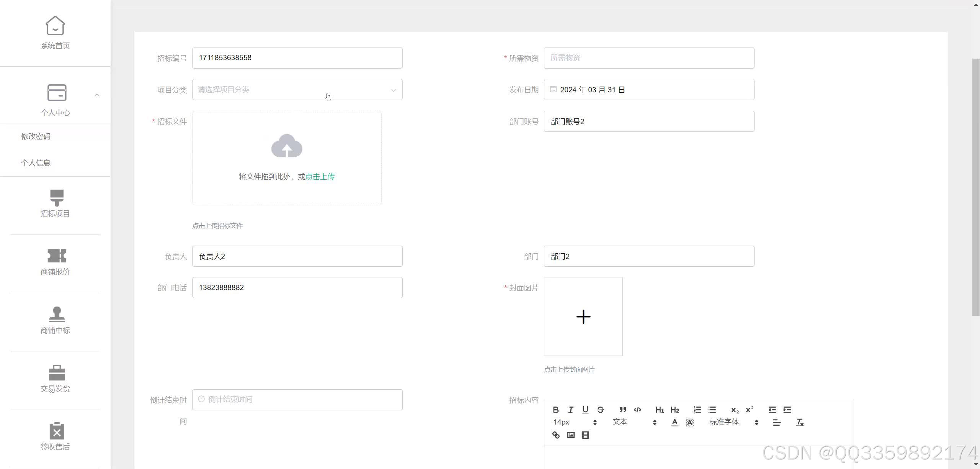
Task: Open the 倒计结束时间 time picker
Action: (297, 400)
